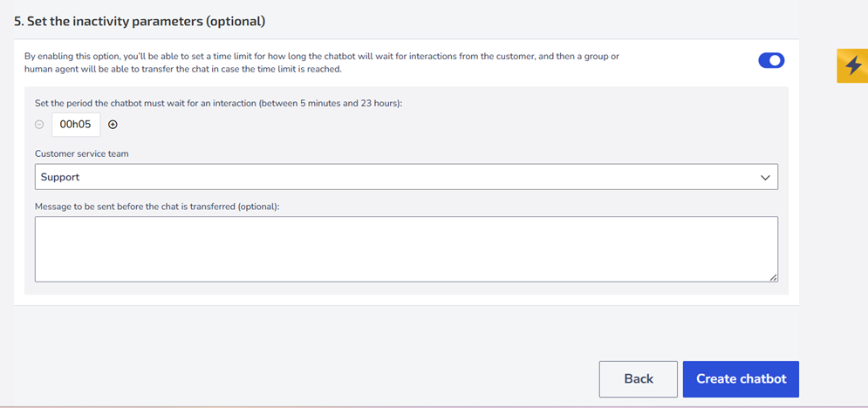Click '(between 5 minutes and 23 hours)' hint
Screen dimensions: 868x408
[330, 104]
